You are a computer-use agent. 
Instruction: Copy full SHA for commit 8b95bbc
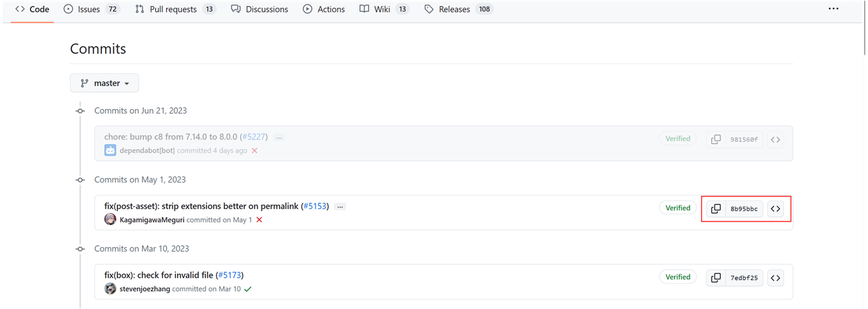coord(716,208)
